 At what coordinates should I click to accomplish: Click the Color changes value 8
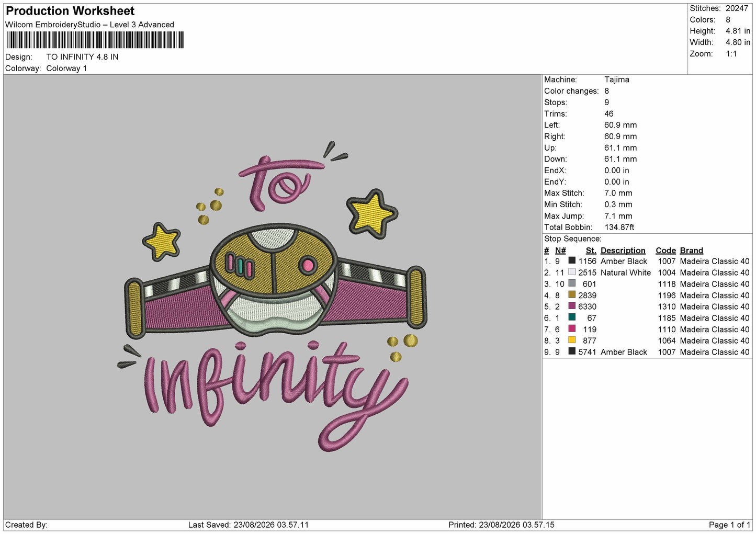pos(607,91)
